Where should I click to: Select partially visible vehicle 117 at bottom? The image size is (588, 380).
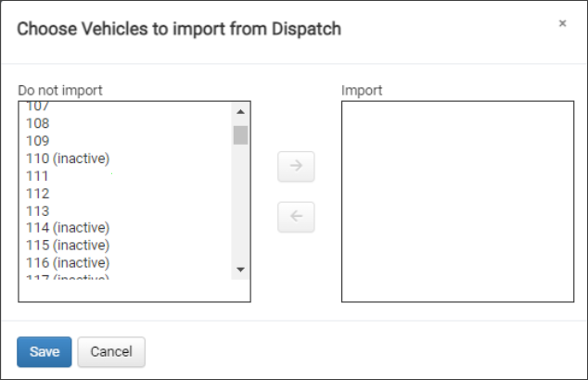pyautogui.click(x=69, y=277)
